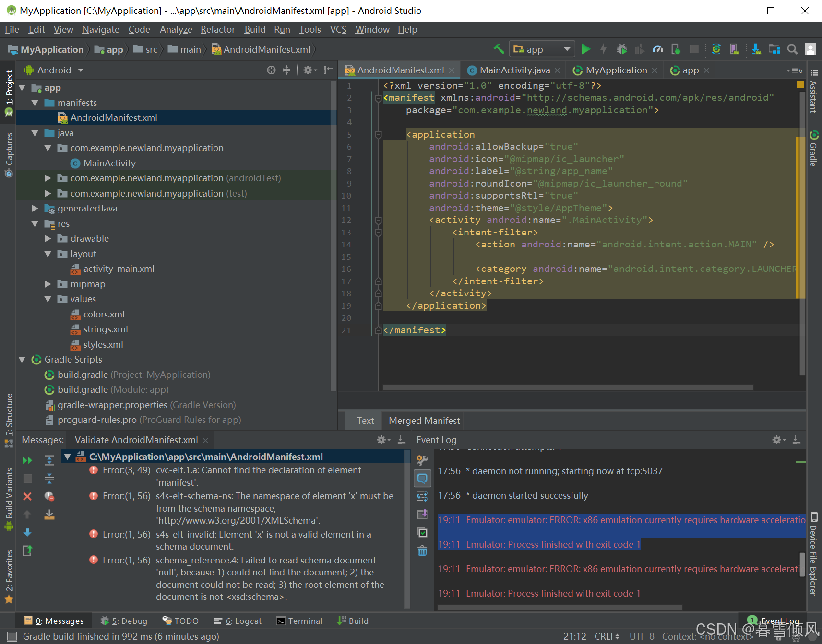
Task: Open the Project Structure icon
Action: (x=774, y=49)
